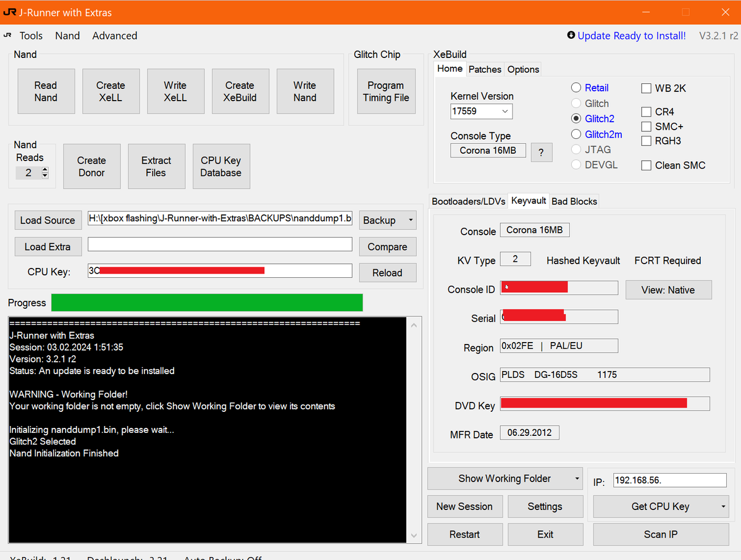Click the green Progress bar
The width and height of the screenshot is (741, 560).
(207, 303)
